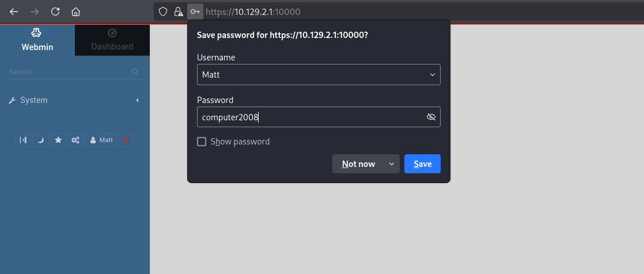Reload the page
This screenshot has width=644, height=274.
coord(55,12)
